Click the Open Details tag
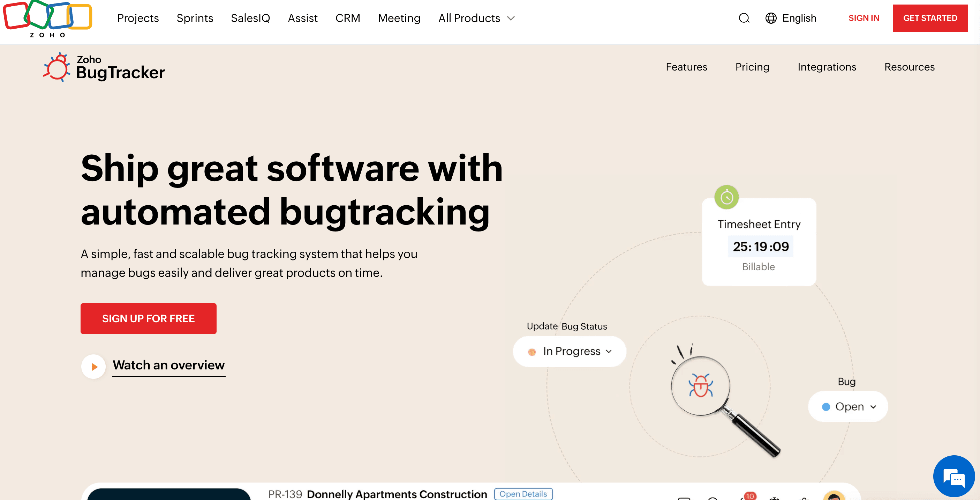Screen dimensions: 980x500 point(523,493)
